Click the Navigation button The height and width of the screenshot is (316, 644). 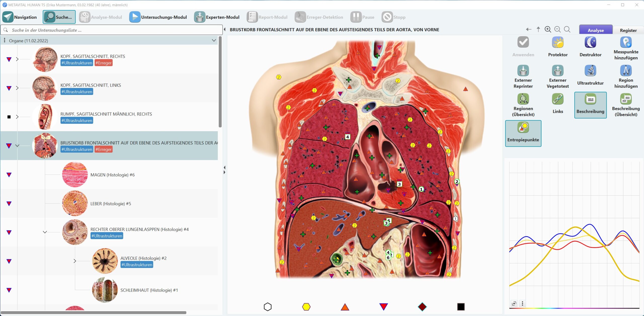pyautogui.click(x=20, y=17)
